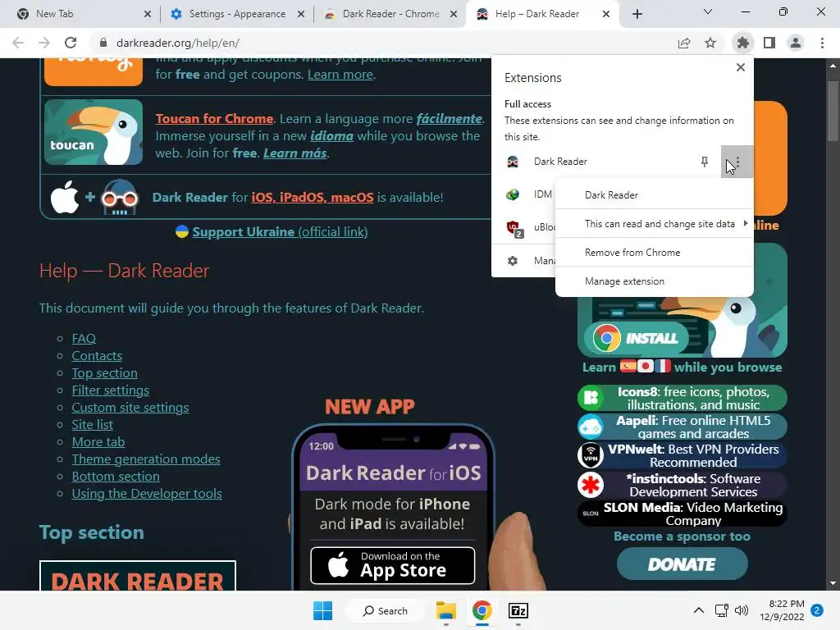
Task: Open Chrome's three-dot main menu
Action: (x=822, y=43)
